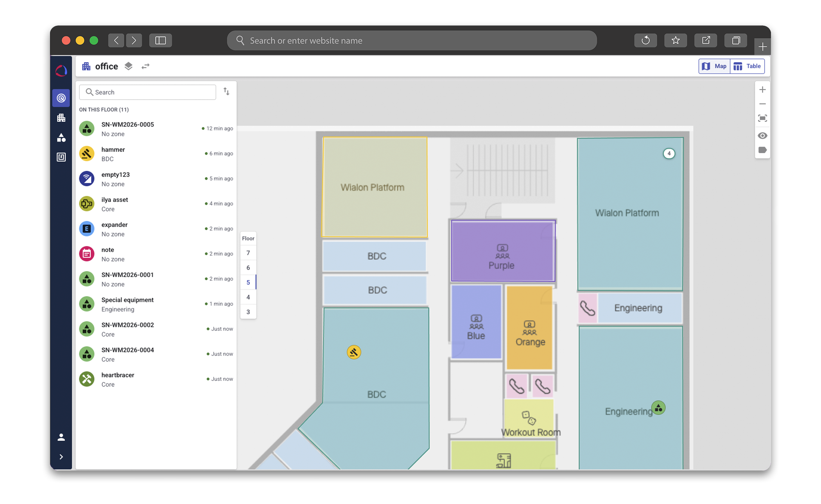Open the browser tab overview
Screen dimensions: 821x504
736,40
